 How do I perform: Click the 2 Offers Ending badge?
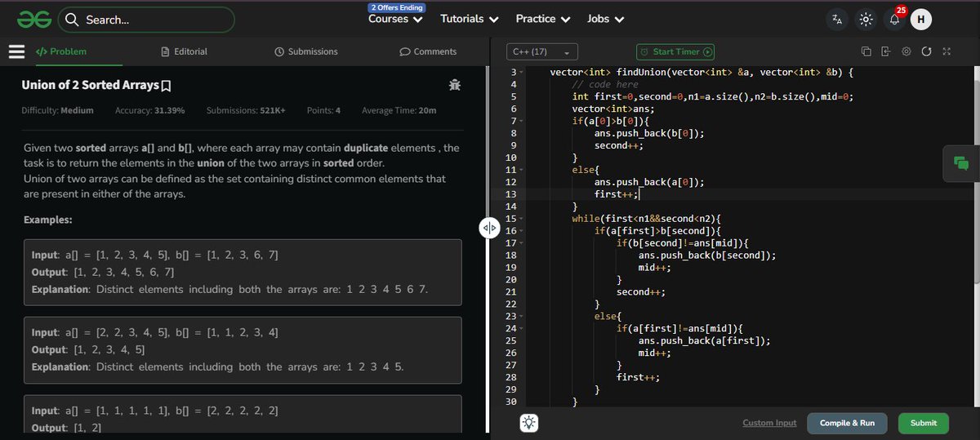point(395,7)
